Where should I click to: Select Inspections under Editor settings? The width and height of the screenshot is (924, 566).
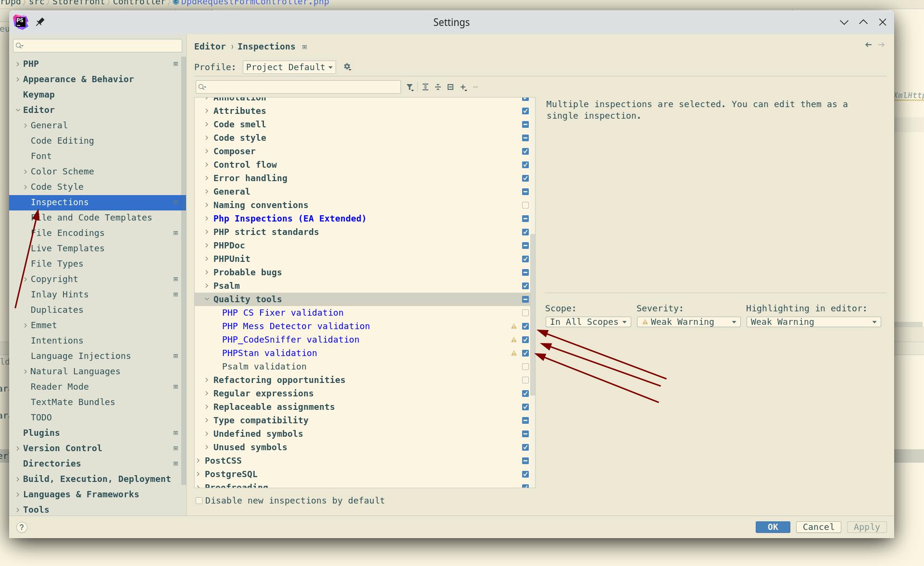tap(60, 202)
